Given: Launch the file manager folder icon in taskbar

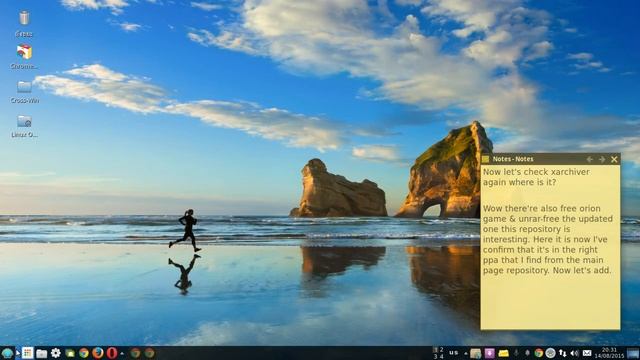Looking at the screenshot, I should click(41, 353).
